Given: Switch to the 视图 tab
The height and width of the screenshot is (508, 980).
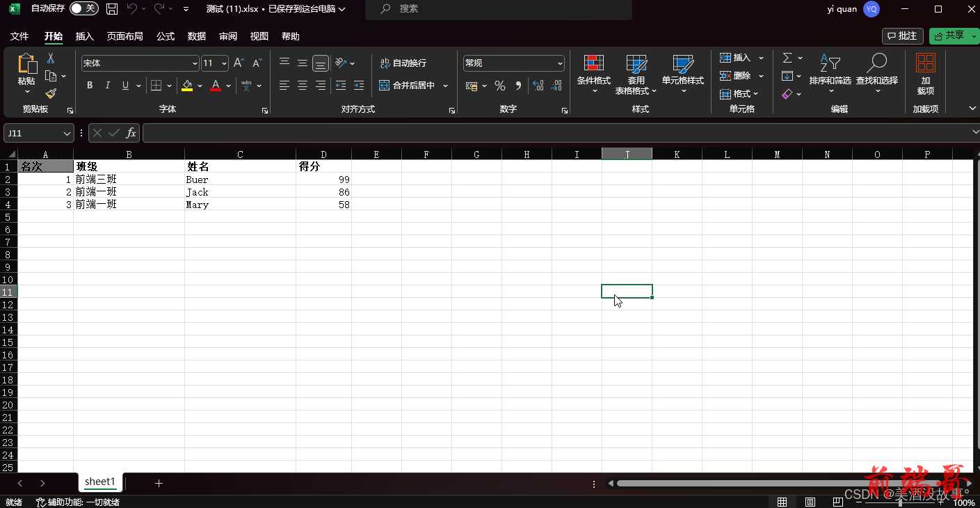Looking at the screenshot, I should [x=259, y=36].
